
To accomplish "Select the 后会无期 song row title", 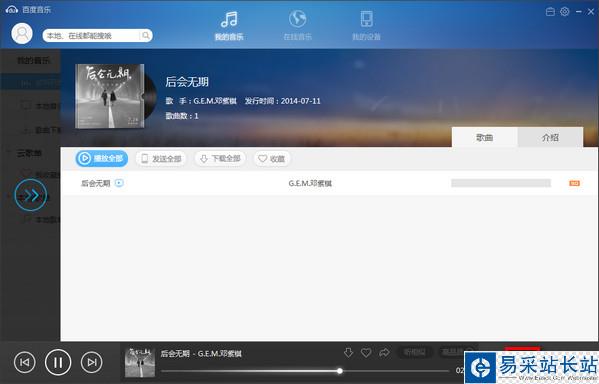I will coord(96,183).
